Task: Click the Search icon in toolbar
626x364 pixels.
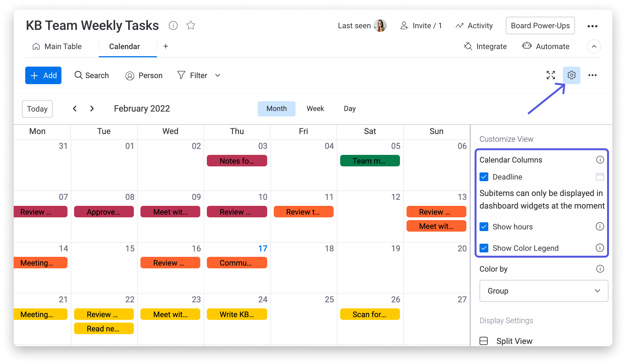Action: 77,75
